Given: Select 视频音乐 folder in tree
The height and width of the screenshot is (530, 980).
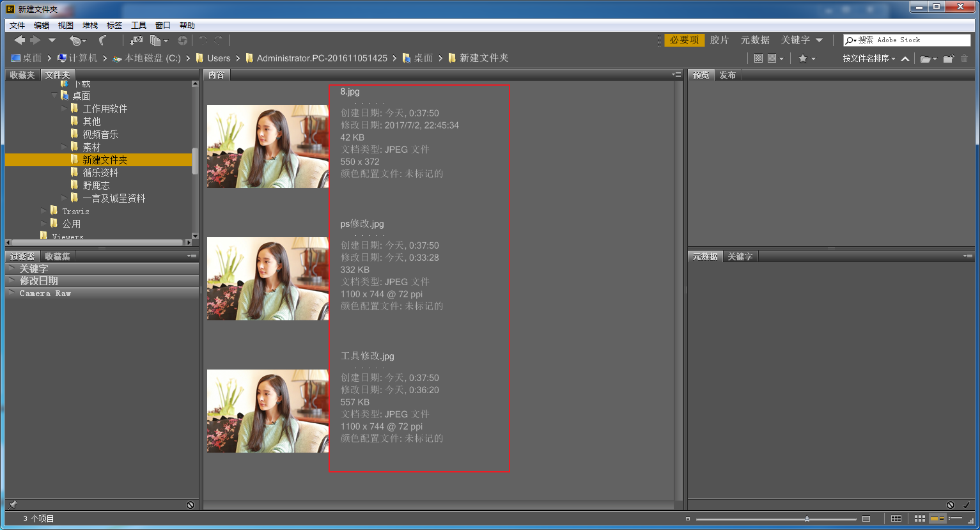Looking at the screenshot, I should (x=100, y=134).
